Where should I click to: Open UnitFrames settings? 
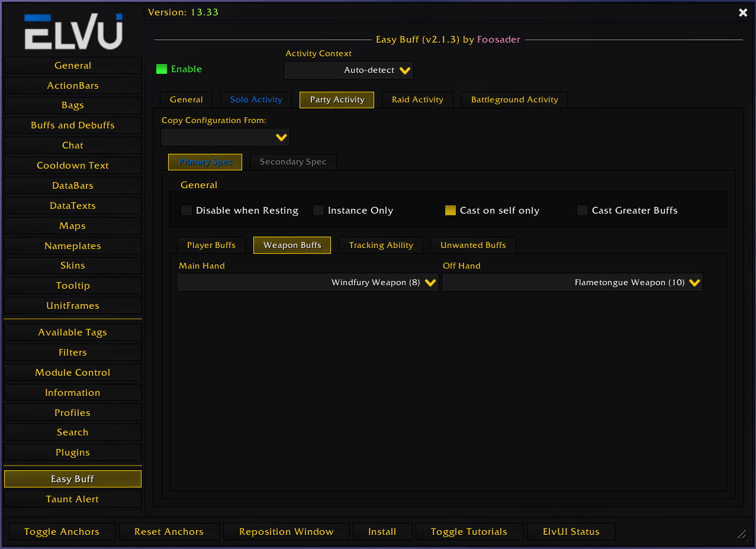[73, 306]
